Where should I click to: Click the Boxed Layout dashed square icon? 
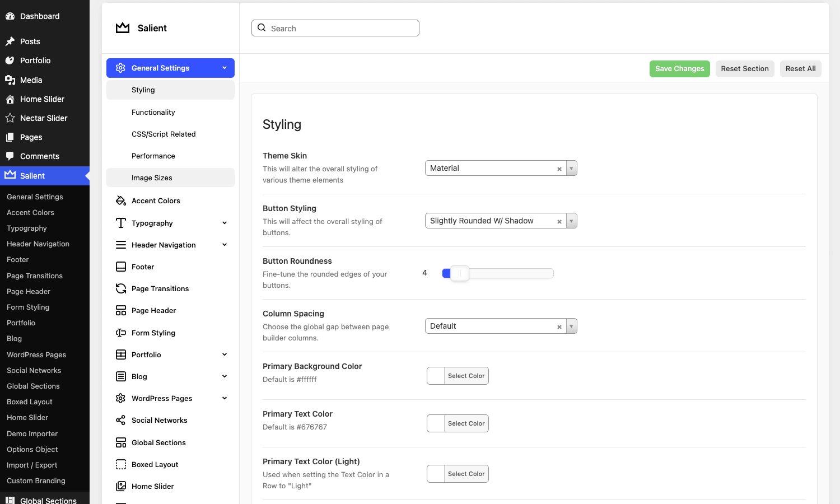pos(120,464)
